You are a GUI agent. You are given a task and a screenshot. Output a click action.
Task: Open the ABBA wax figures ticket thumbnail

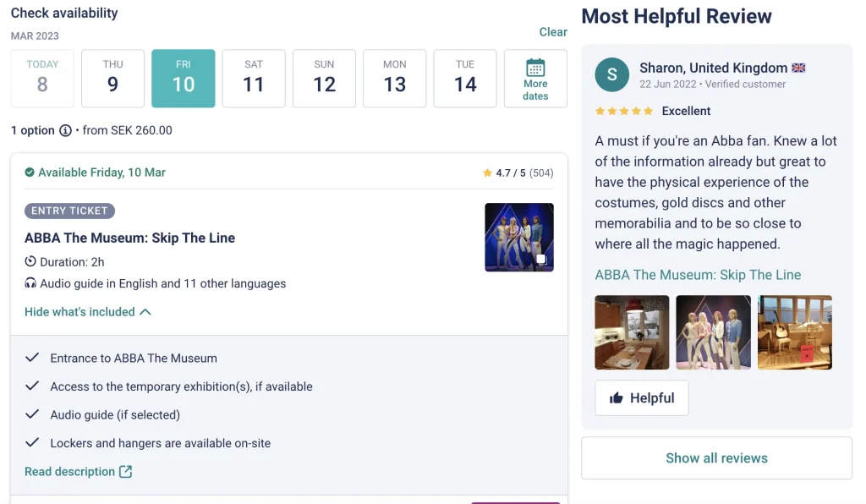[519, 238]
